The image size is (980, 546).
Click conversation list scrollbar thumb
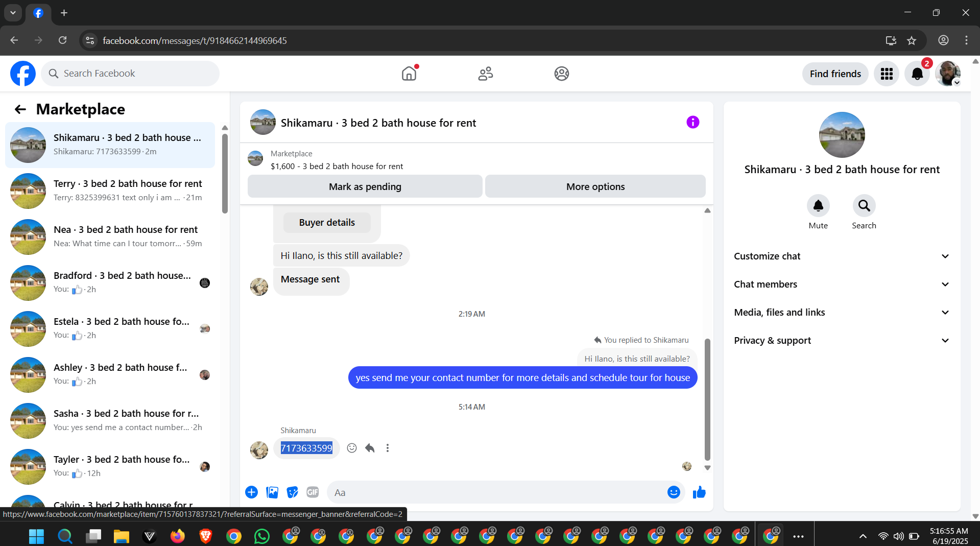[225, 173]
